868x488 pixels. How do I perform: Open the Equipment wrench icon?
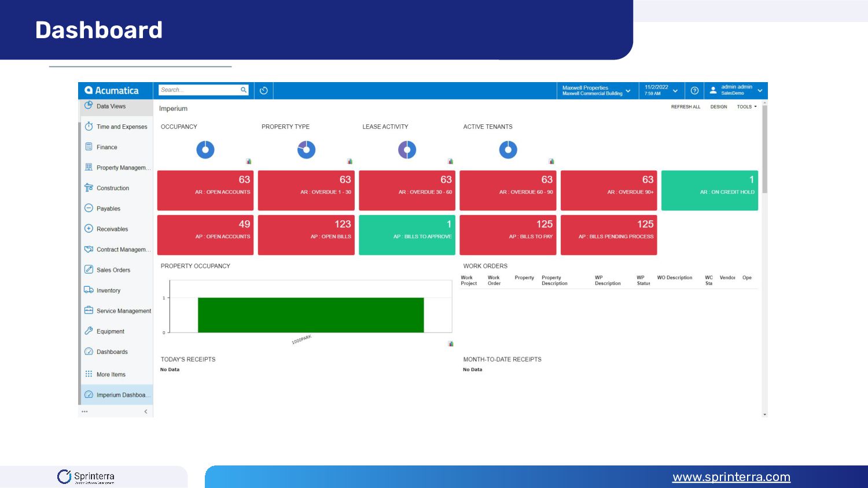coord(89,331)
